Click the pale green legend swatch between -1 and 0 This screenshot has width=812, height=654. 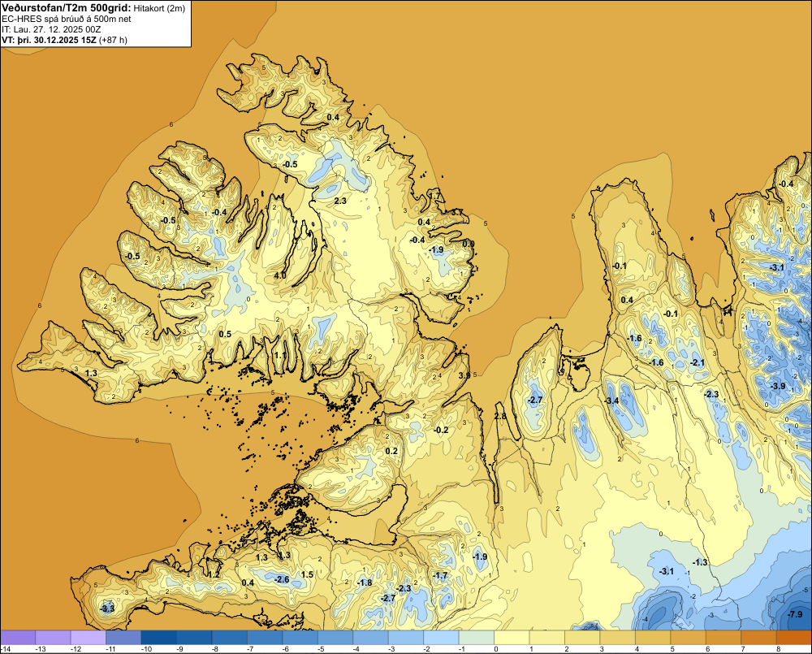coord(477,638)
